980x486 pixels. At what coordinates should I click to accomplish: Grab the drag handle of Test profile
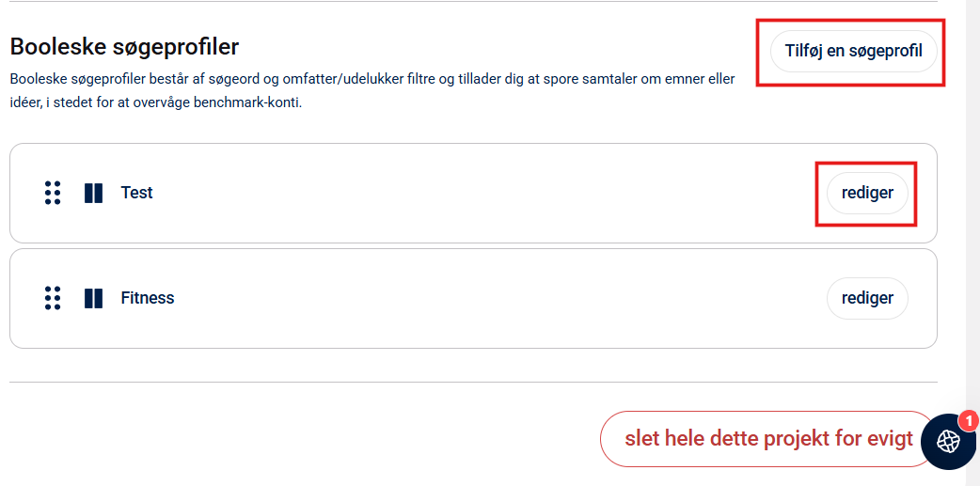point(53,193)
